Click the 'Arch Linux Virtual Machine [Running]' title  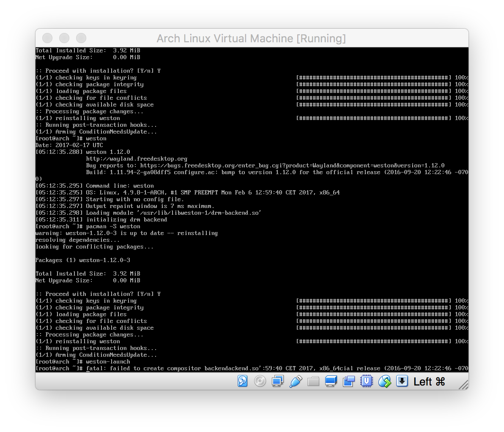point(251,38)
